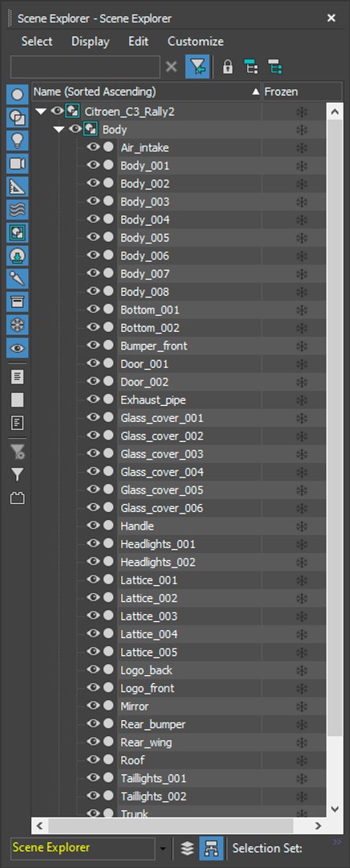The height and width of the screenshot is (868, 350).
Task: Click first teal hierarchy icon in toolbar
Action: 251,68
